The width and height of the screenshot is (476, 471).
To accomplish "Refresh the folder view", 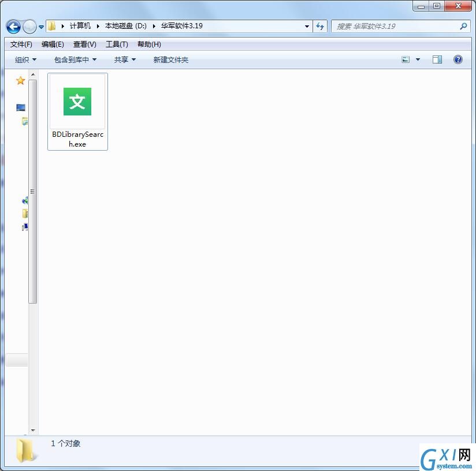I will (x=320, y=27).
